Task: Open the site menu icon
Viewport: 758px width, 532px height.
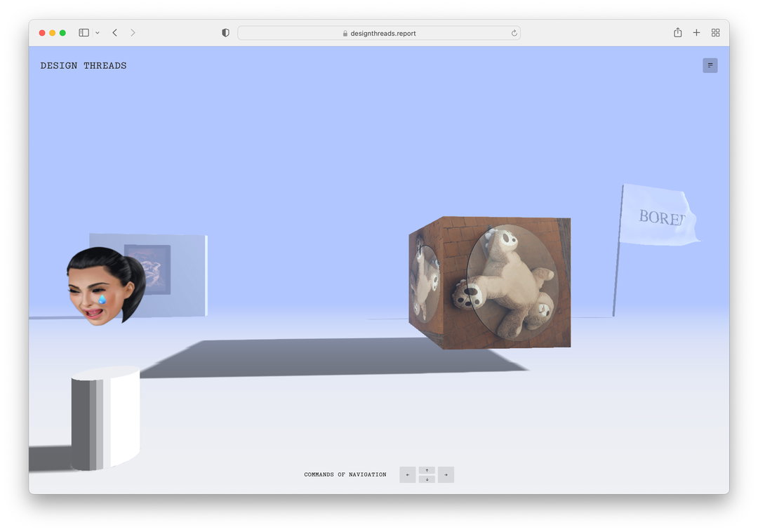Action: 710,65
